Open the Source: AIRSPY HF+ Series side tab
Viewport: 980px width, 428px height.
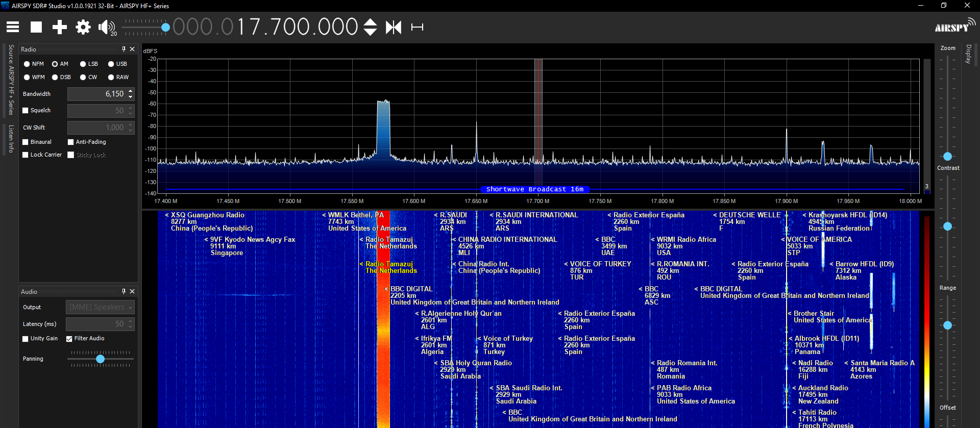click(x=11, y=80)
